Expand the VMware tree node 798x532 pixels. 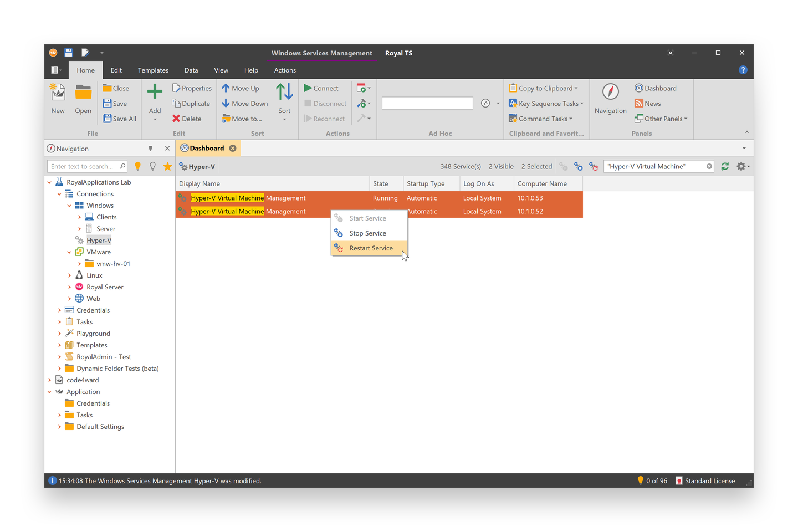tap(69, 252)
